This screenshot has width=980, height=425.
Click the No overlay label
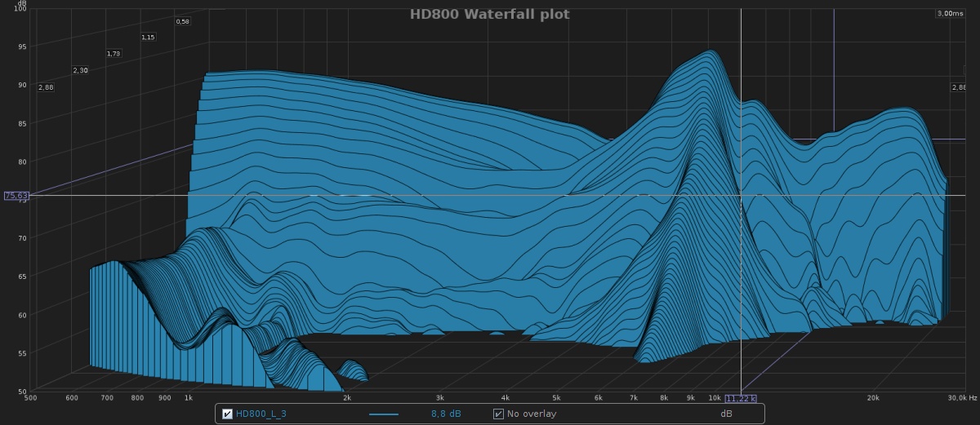click(x=532, y=414)
